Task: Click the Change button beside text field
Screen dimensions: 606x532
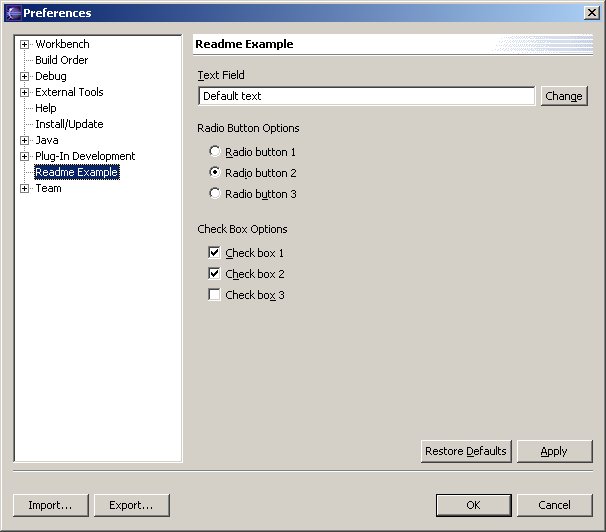Action: 563,96
